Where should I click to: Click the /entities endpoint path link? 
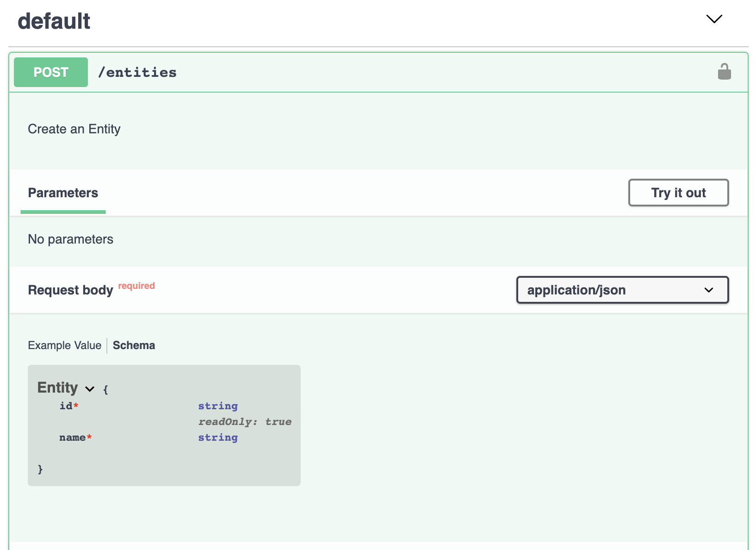(137, 72)
